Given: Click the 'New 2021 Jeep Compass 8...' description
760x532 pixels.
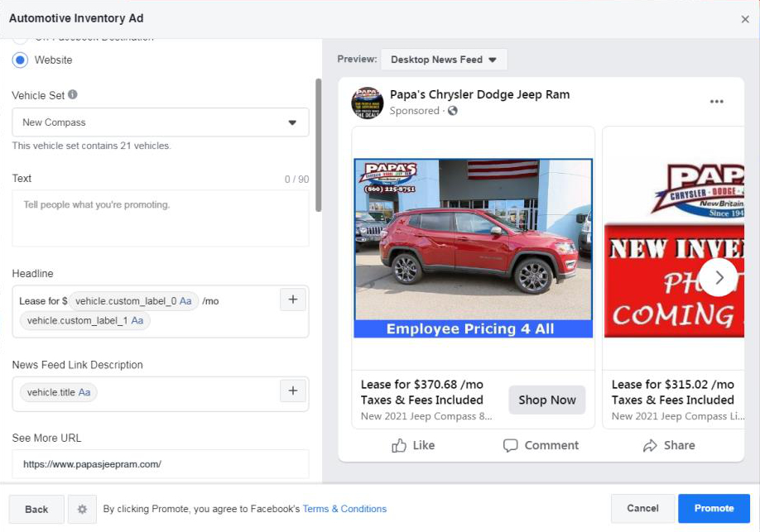Looking at the screenshot, I should pyautogui.click(x=426, y=416).
